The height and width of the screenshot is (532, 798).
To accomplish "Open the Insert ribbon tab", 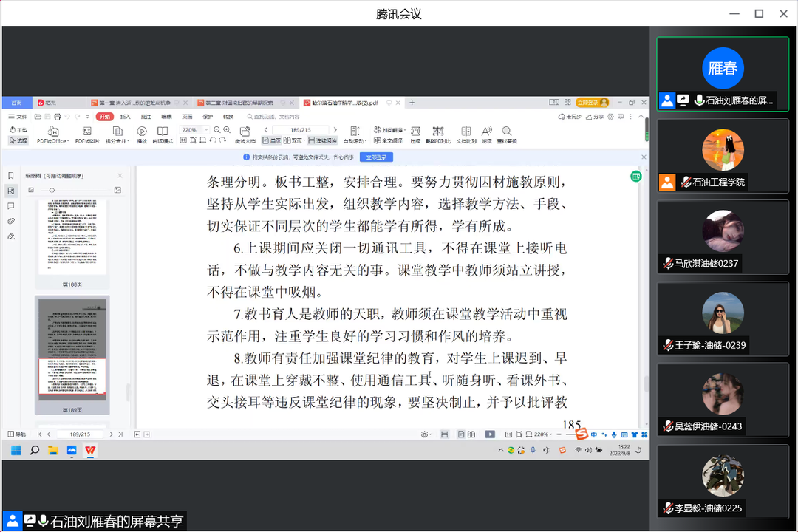I will click(x=126, y=117).
